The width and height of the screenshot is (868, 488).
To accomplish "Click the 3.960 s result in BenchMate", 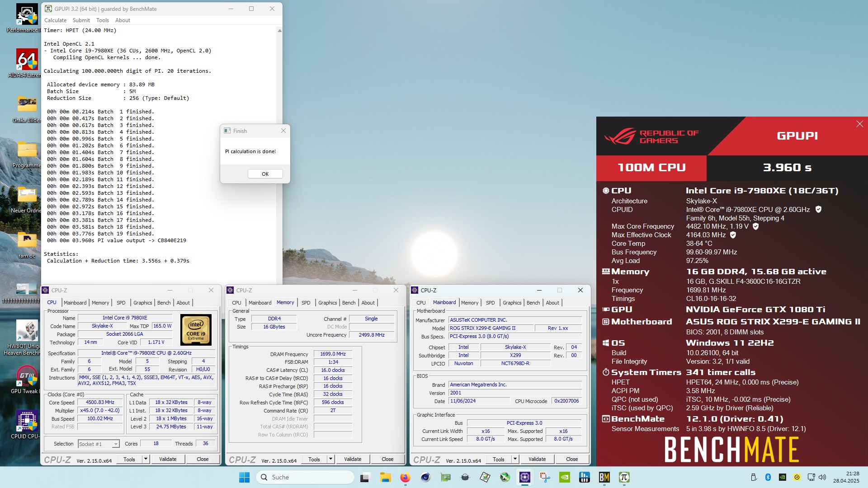I will [x=787, y=168].
